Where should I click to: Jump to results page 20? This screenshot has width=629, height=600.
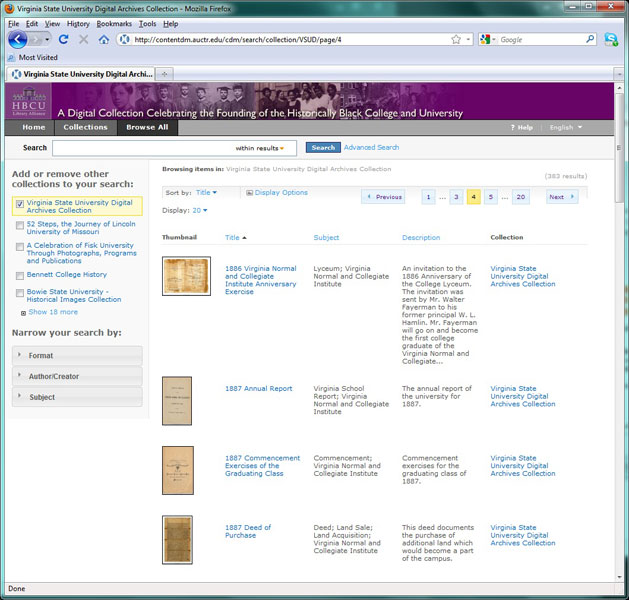(x=521, y=197)
